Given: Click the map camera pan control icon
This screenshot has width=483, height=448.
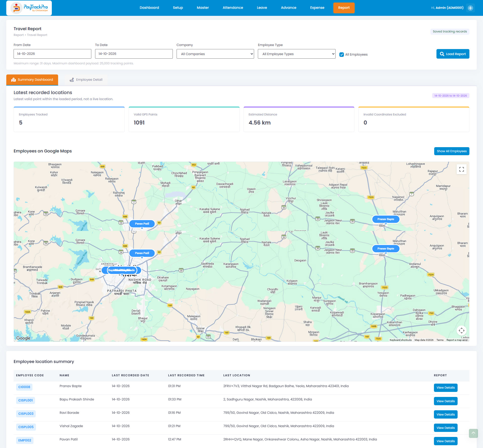Looking at the screenshot, I should coord(461,330).
